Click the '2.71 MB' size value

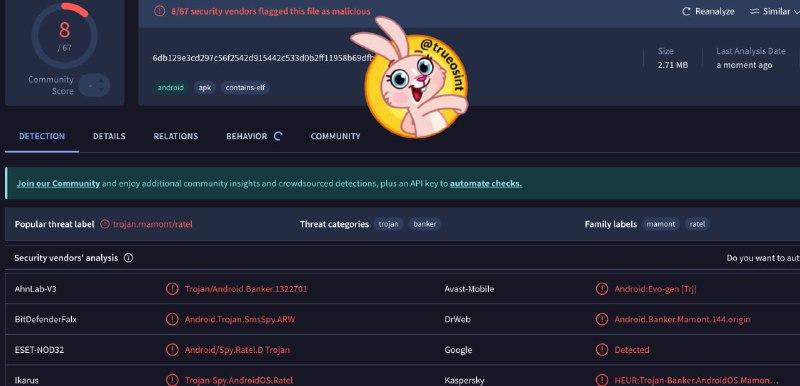point(673,65)
